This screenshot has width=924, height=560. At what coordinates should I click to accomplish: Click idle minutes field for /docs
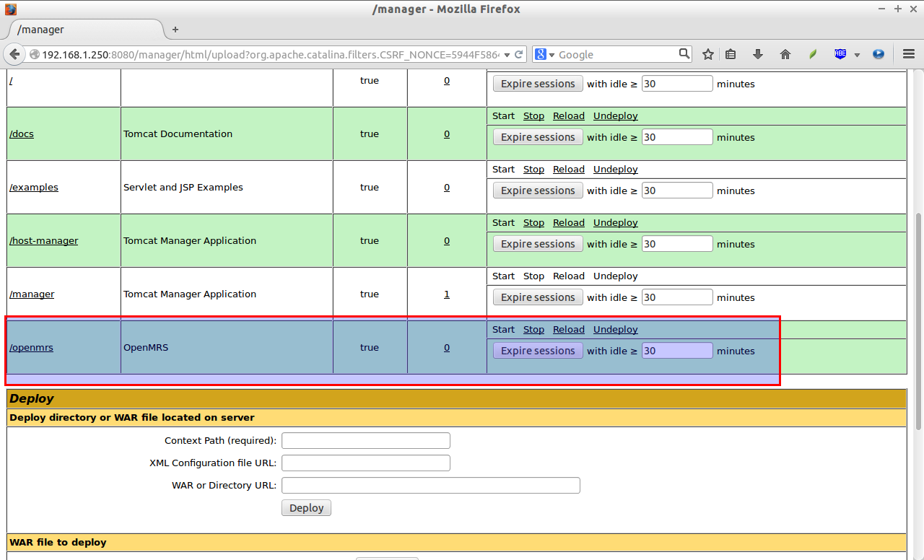pos(677,137)
